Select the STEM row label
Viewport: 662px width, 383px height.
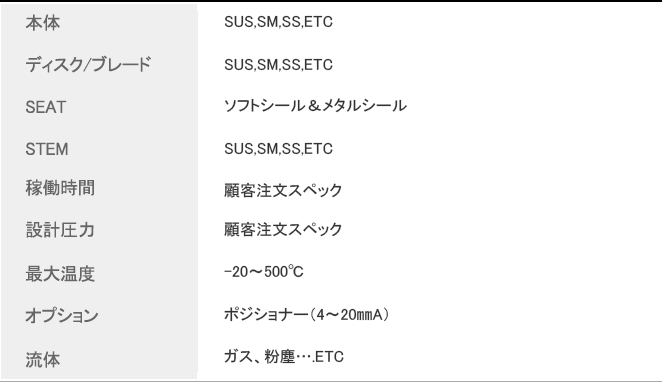point(46,149)
